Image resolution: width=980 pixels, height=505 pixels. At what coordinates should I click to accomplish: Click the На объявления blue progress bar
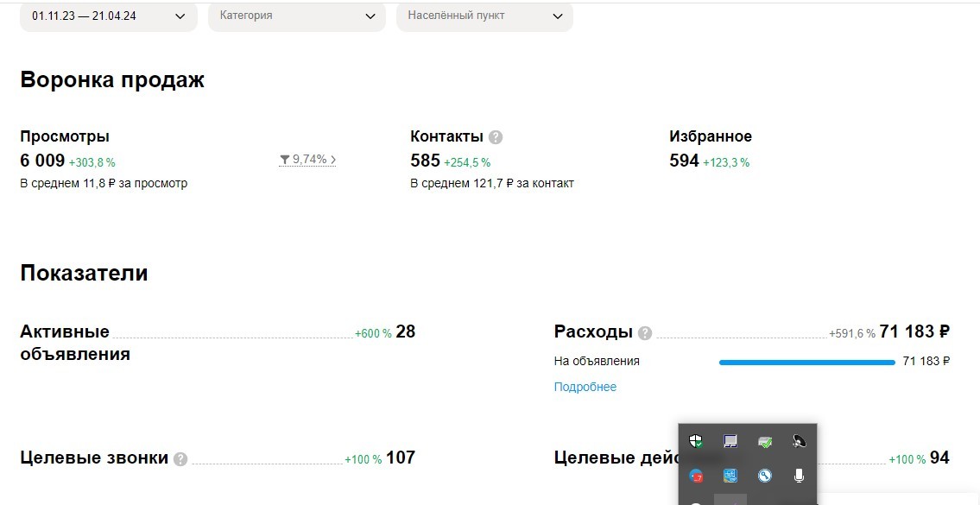coord(806,362)
